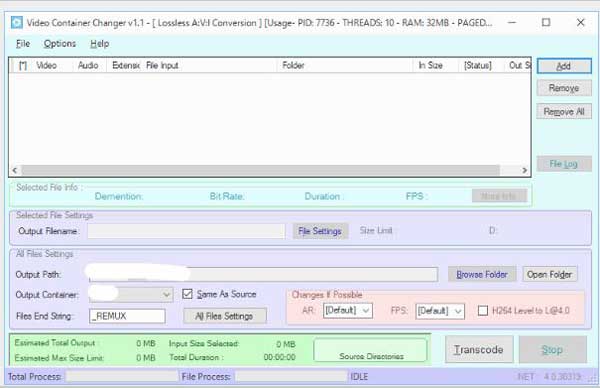The image size is (600, 388).
Task: Click the Extension column header
Action: click(x=124, y=65)
